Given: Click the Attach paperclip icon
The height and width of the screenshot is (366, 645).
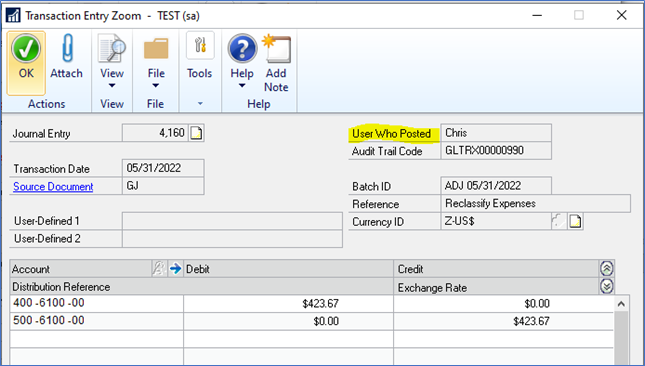Looking at the screenshot, I should coord(67,48).
